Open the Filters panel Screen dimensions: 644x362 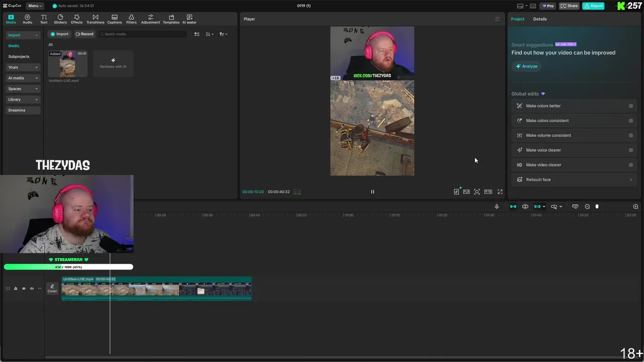click(x=131, y=19)
